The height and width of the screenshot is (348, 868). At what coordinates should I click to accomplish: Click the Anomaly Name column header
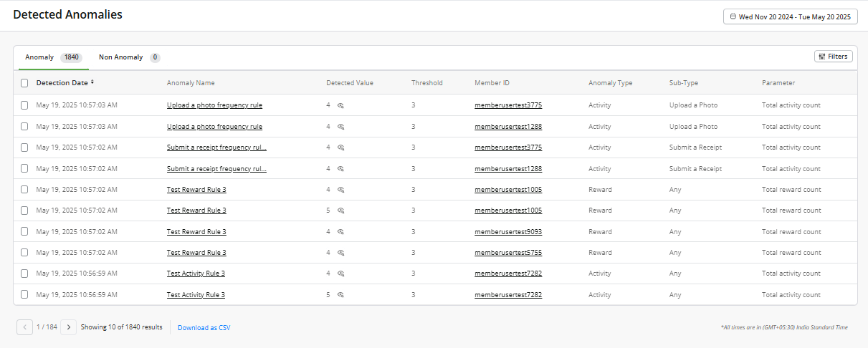coord(191,83)
